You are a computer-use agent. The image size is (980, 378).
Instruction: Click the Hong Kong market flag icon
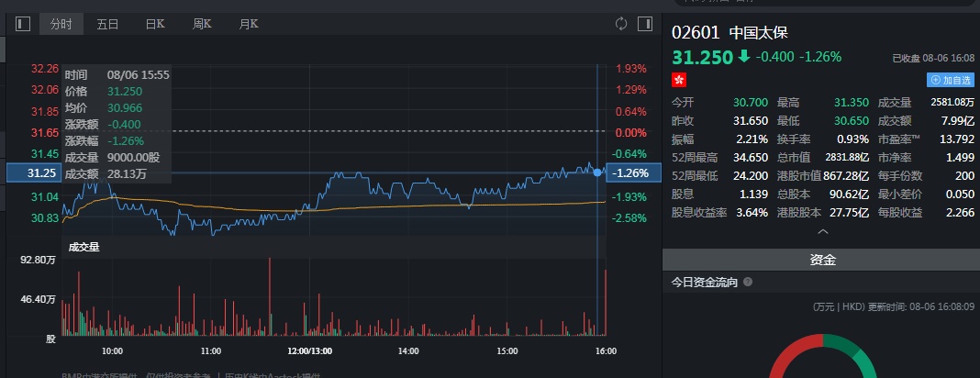(680, 81)
